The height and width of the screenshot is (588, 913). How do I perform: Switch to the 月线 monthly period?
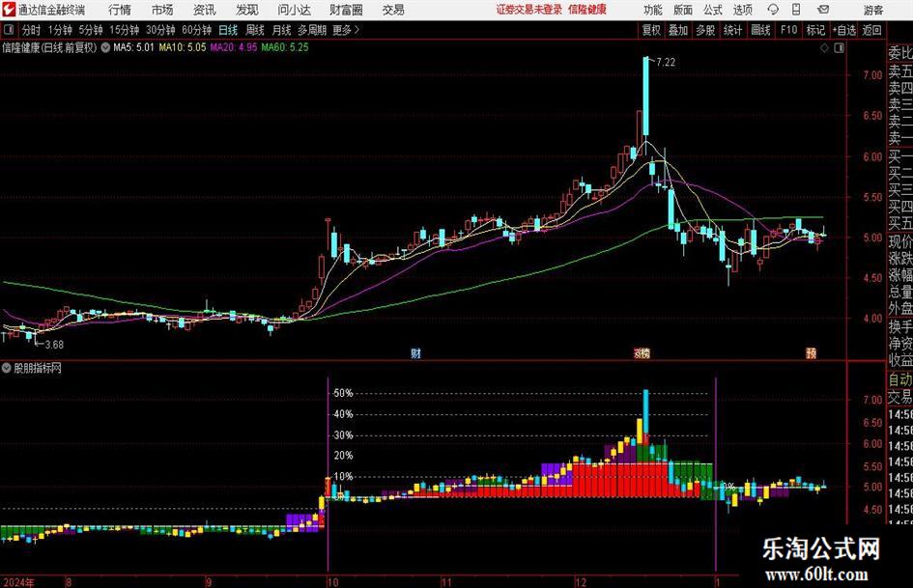coord(282,30)
